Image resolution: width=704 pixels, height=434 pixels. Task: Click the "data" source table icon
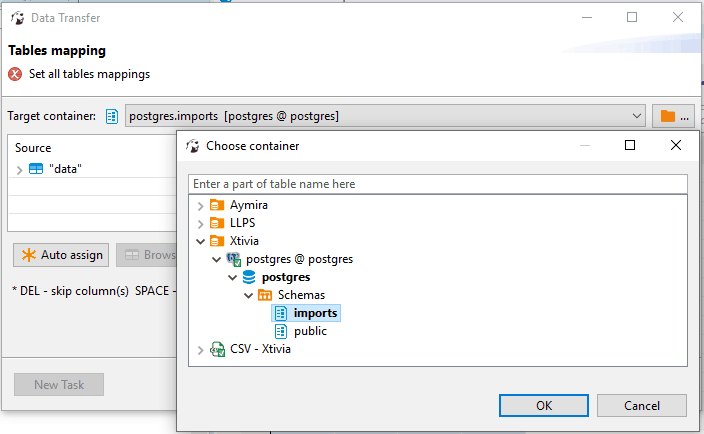coord(36,169)
